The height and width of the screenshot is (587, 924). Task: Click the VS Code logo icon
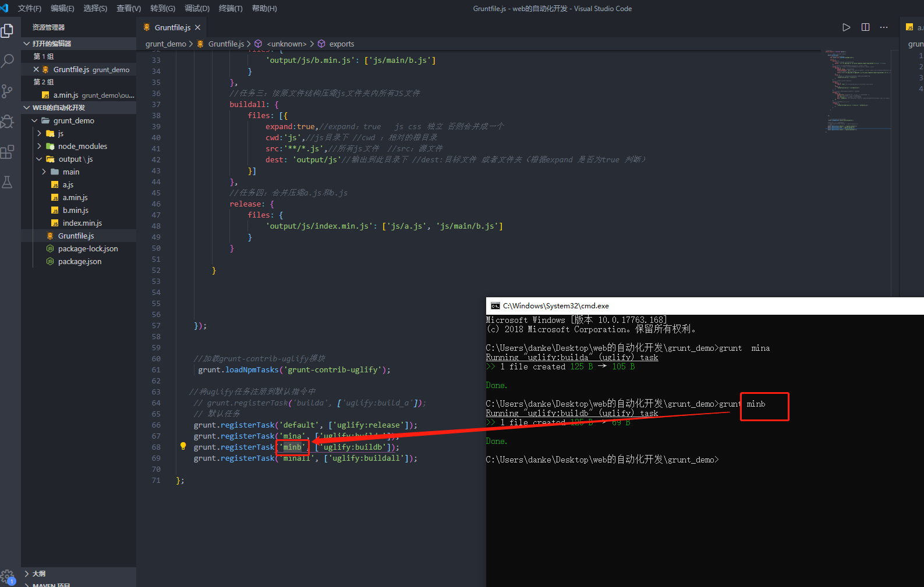(5, 8)
